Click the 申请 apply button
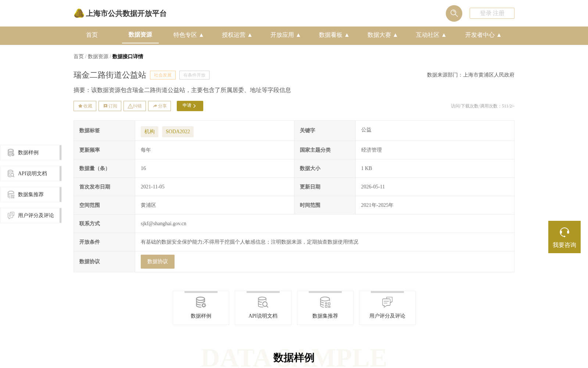Image resolution: width=588 pixels, height=368 pixels. 190,106
